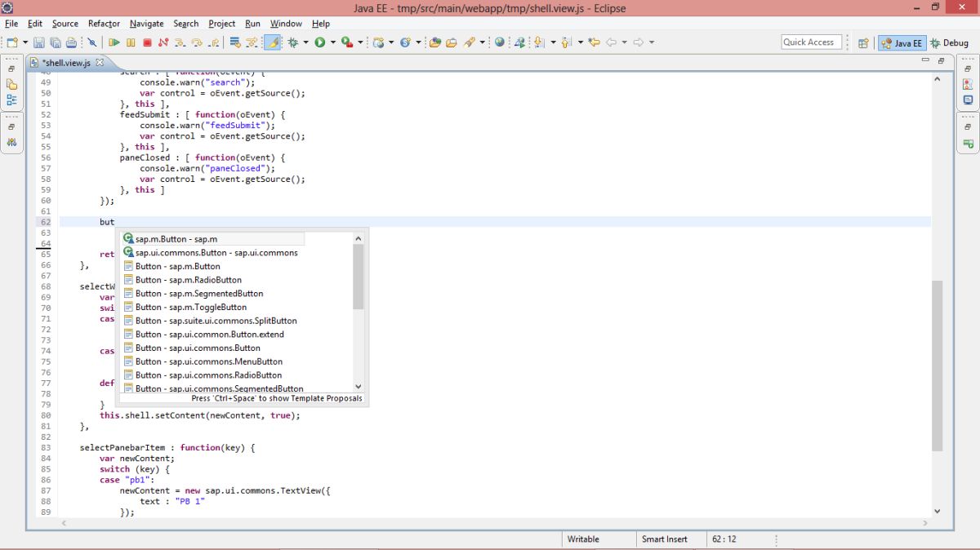Click the Skip All Breakpoints icon
Viewport: 980px width, 550px height.
click(92, 42)
